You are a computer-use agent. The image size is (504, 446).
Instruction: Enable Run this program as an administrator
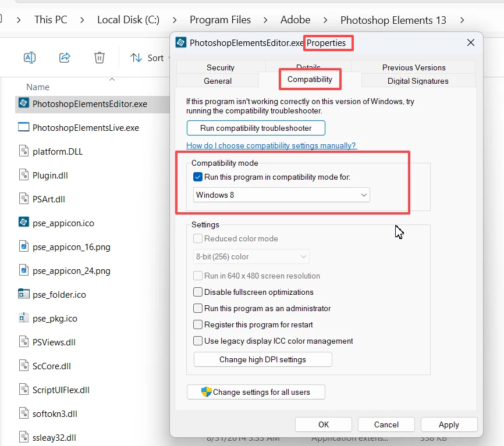click(x=198, y=308)
